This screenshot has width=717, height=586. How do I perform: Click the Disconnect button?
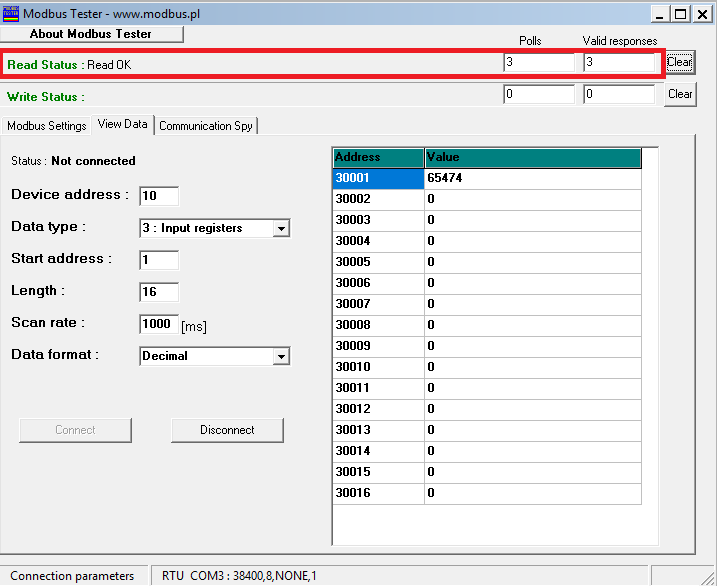227,430
